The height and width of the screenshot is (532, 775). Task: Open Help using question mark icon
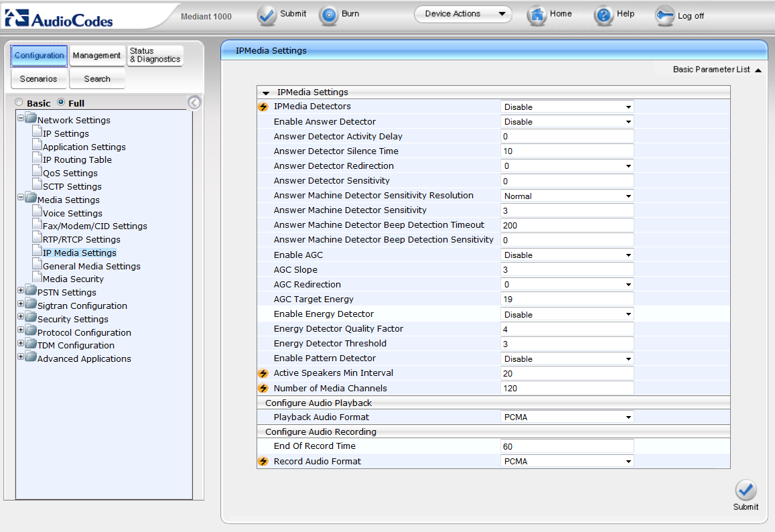pos(604,15)
